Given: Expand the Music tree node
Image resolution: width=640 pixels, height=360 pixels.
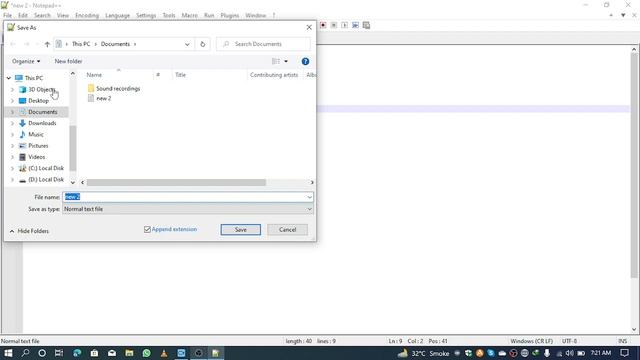Looking at the screenshot, I should tap(12, 134).
